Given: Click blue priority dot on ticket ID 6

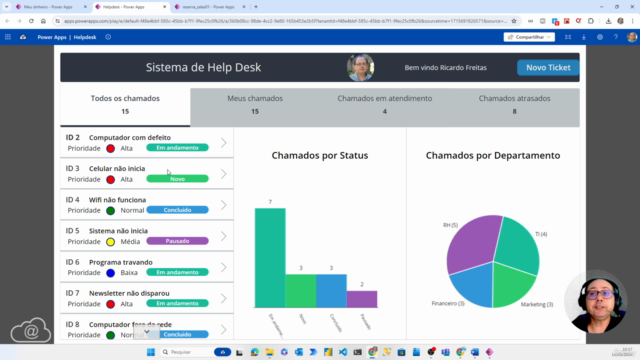Looking at the screenshot, I should tap(111, 273).
